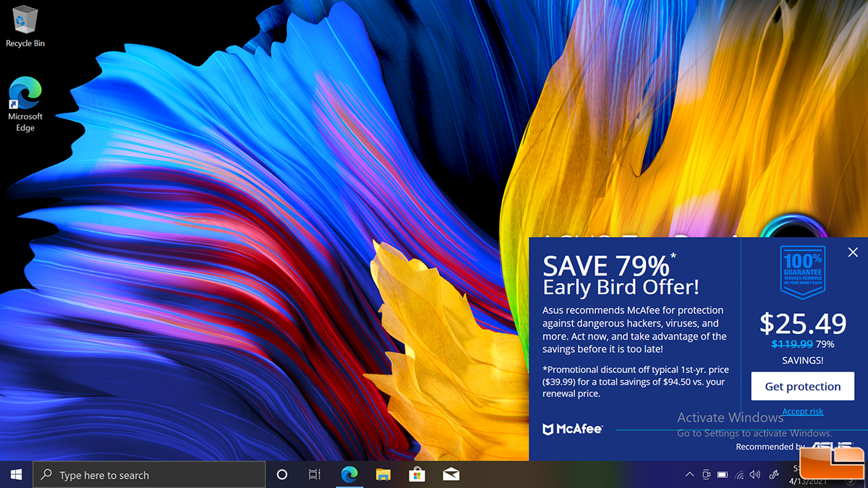Open Task View on the taskbar
This screenshot has height=488, width=868.
point(315,475)
